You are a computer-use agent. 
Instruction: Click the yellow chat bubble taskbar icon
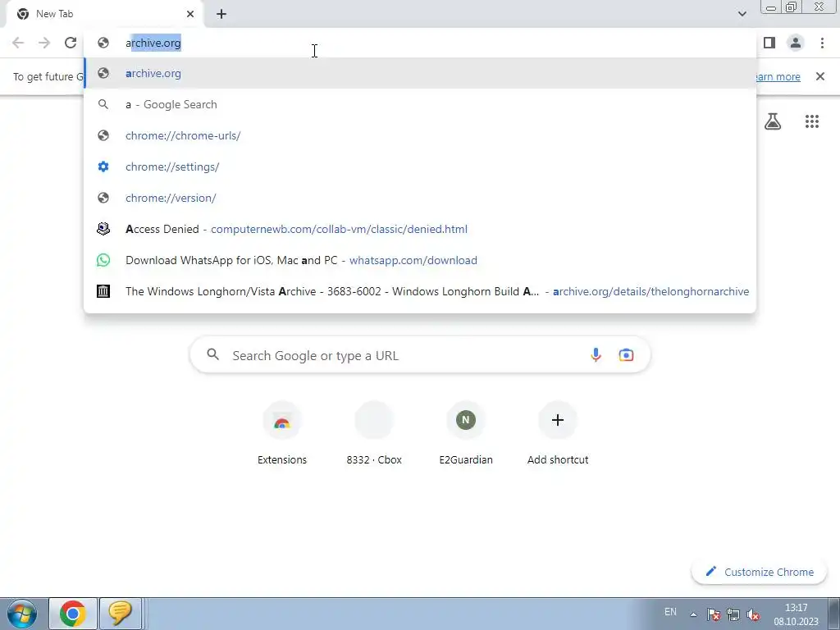pos(121,614)
